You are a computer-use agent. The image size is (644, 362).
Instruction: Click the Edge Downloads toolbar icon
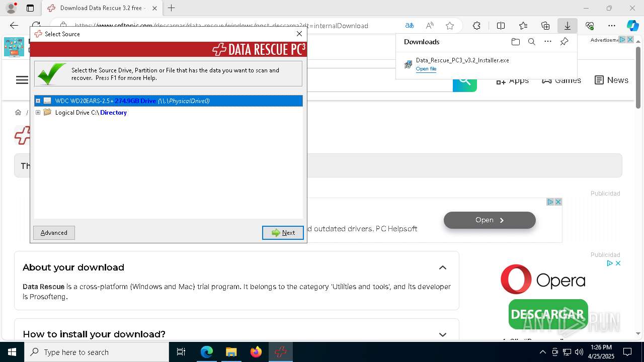[x=567, y=26]
